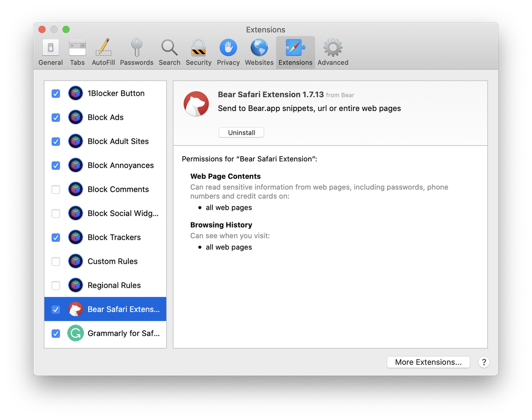Open the More Extensions… button
This screenshot has width=532, height=420.
(x=428, y=362)
